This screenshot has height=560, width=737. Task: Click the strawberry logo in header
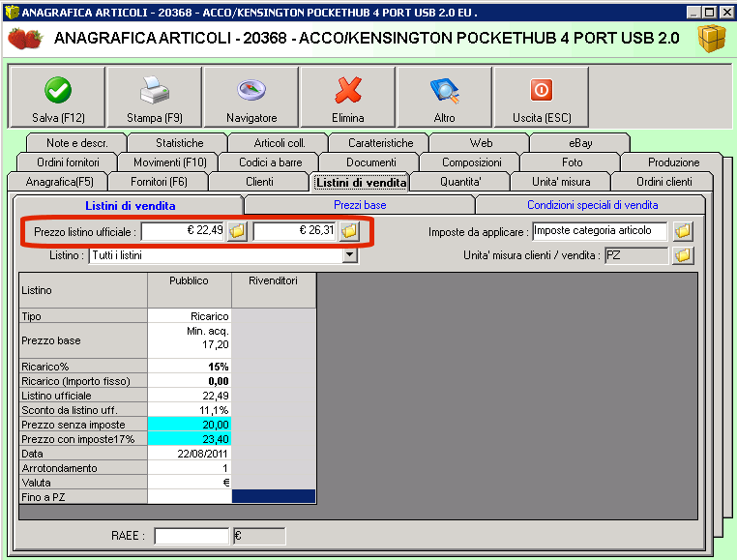click(x=25, y=39)
